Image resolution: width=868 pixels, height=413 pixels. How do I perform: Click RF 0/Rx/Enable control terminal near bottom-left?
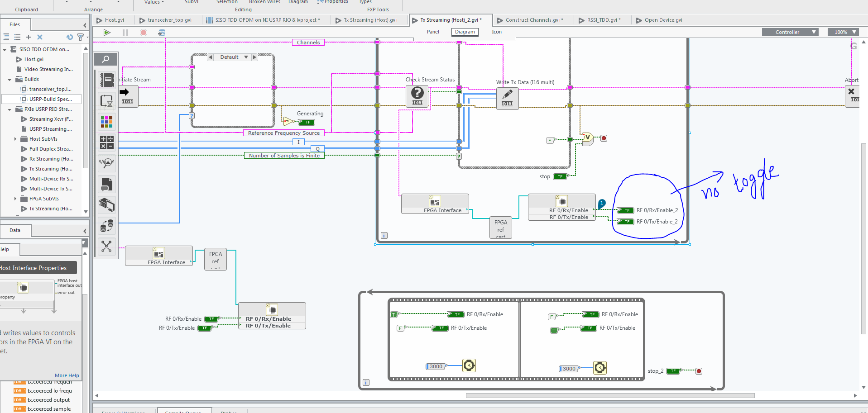(212, 319)
